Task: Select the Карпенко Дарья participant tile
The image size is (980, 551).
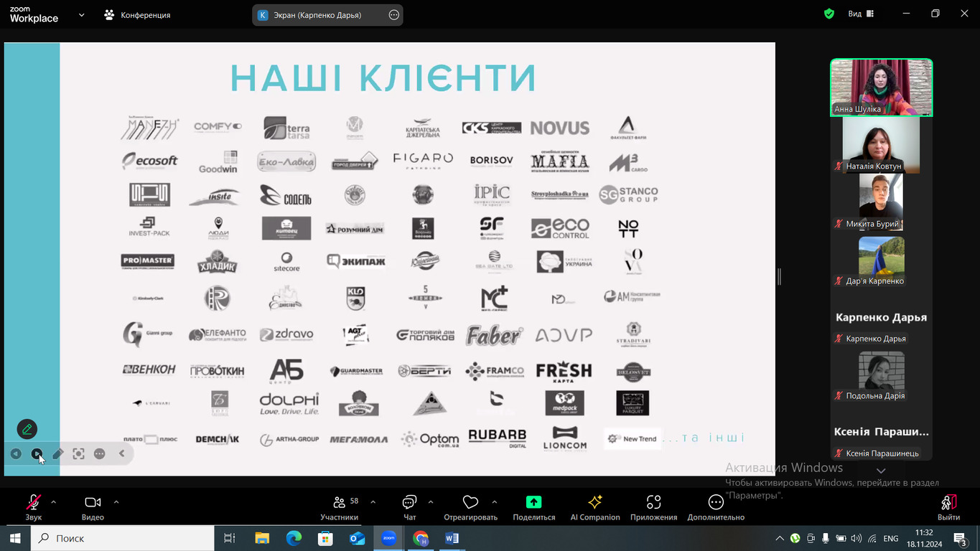Action: tap(881, 316)
